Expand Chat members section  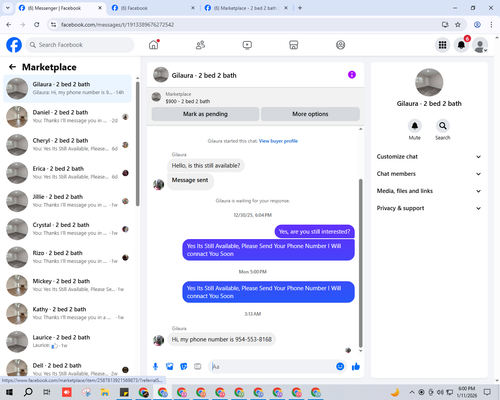coord(429,174)
